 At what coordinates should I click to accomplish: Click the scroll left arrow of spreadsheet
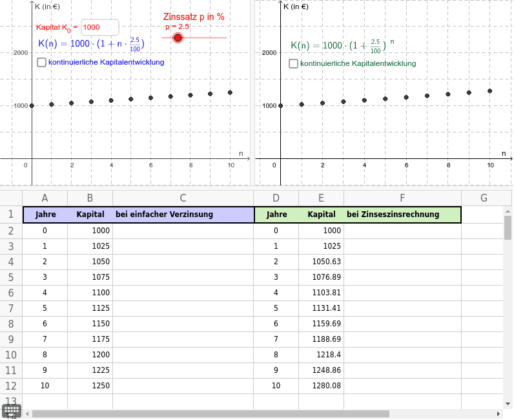pyautogui.click(x=27, y=414)
